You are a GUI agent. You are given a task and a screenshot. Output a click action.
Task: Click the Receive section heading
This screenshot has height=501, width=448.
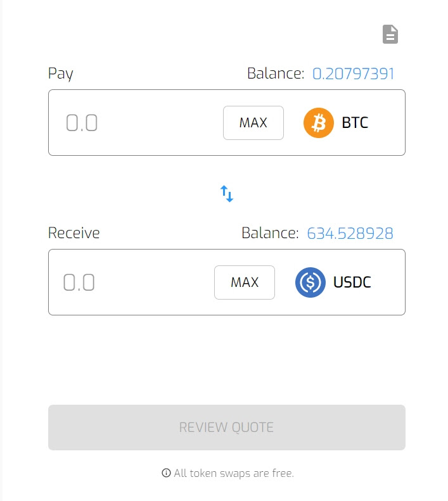[74, 233]
